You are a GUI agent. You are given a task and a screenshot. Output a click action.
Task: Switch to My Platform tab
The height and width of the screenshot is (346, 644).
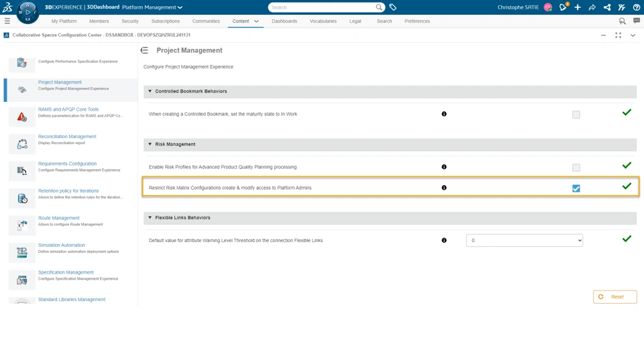click(64, 21)
